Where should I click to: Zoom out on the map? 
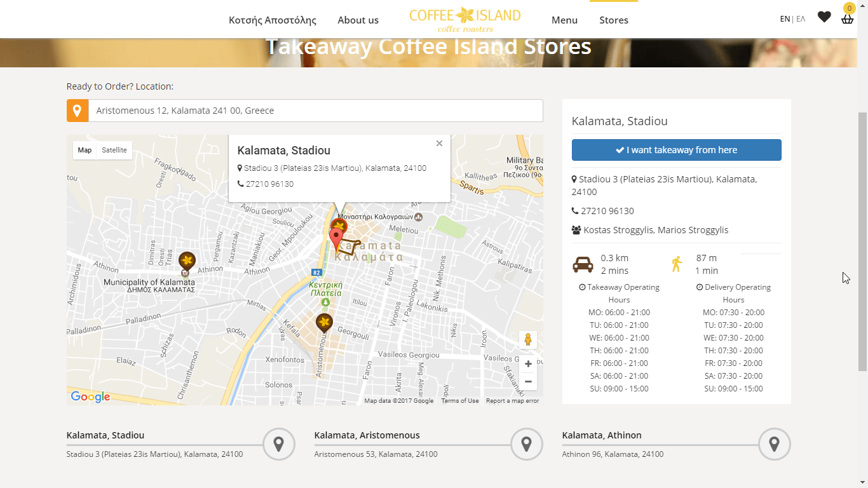point(528,381)
